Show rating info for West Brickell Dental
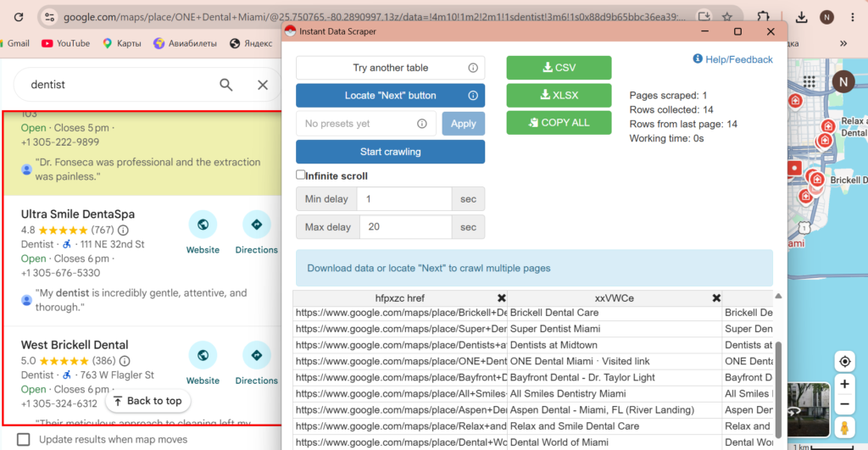This screenshot has width=868, height=450. click(125, 361)
